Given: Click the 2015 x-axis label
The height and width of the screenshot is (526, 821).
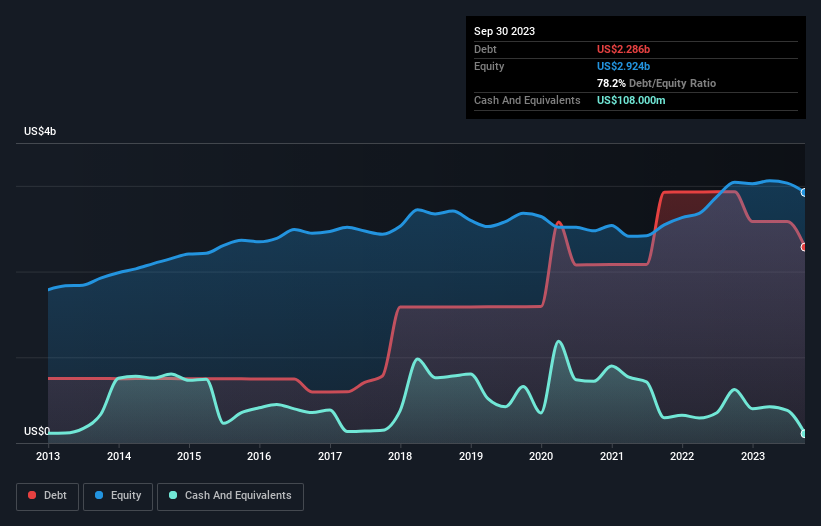Looking at the screenshot, I should pos(189,456).
